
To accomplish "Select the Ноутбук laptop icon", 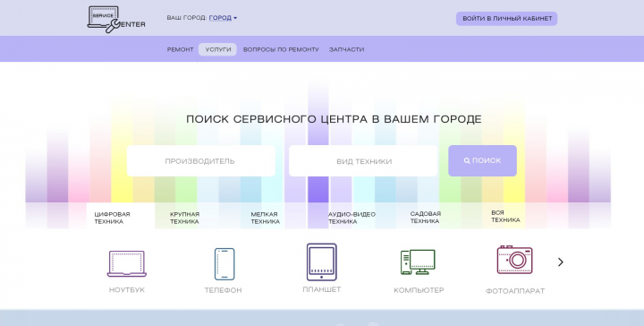I will pos(126,263).
